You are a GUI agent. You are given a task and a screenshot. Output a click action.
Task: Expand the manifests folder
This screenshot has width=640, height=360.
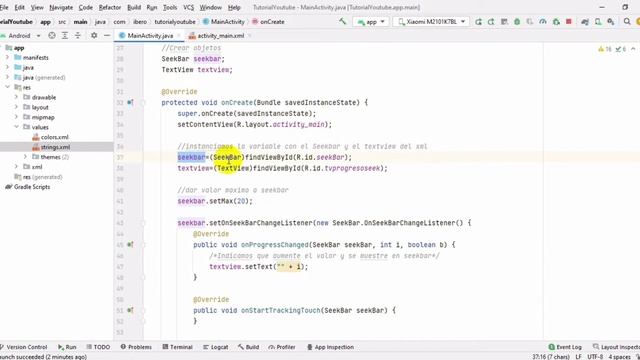click(7, 58)
